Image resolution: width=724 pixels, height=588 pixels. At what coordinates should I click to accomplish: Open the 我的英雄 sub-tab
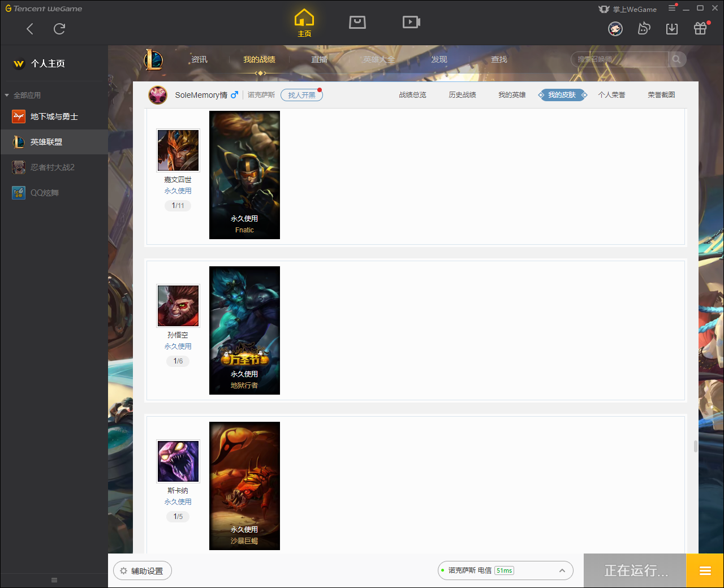[x=512, y=95]
